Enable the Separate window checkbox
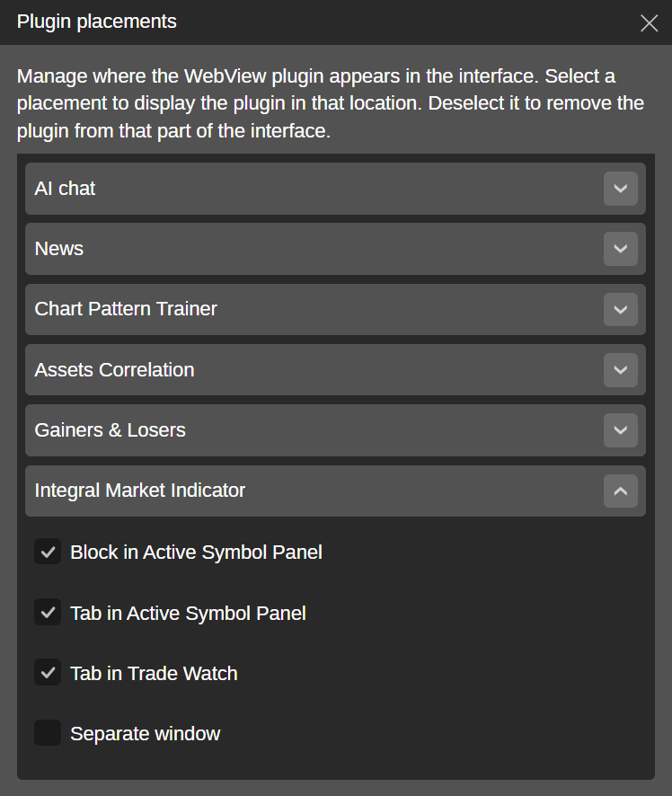 pyautogui.click(x=48, y=733)
